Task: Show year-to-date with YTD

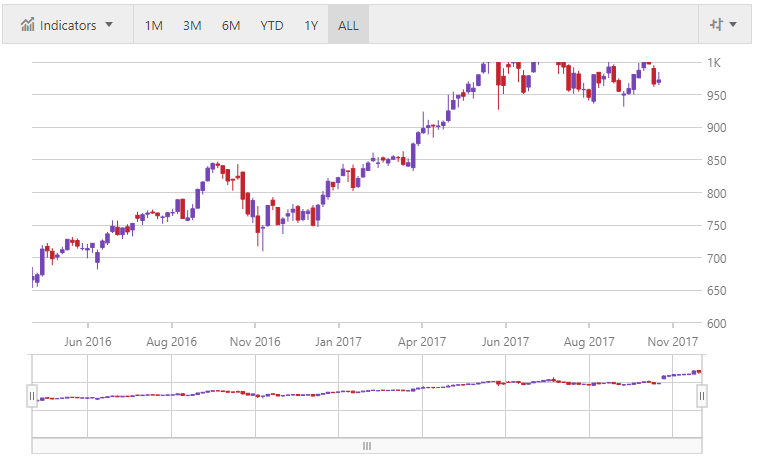Action: click(271, 25)
